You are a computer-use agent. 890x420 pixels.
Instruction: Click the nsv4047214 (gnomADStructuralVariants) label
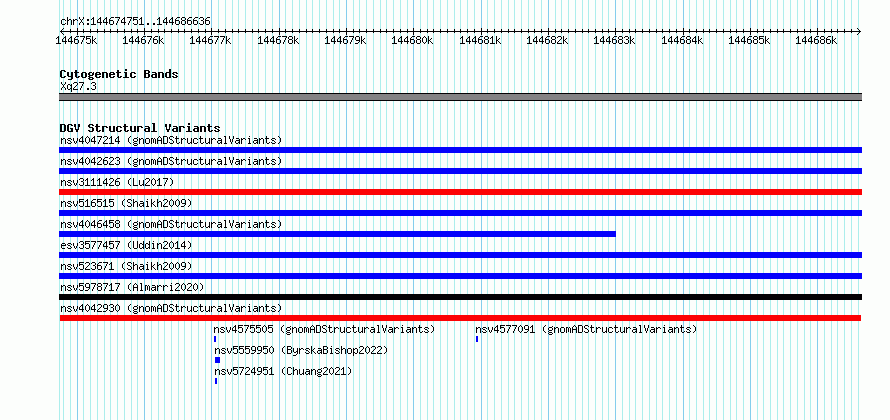[x=171, y=140]
